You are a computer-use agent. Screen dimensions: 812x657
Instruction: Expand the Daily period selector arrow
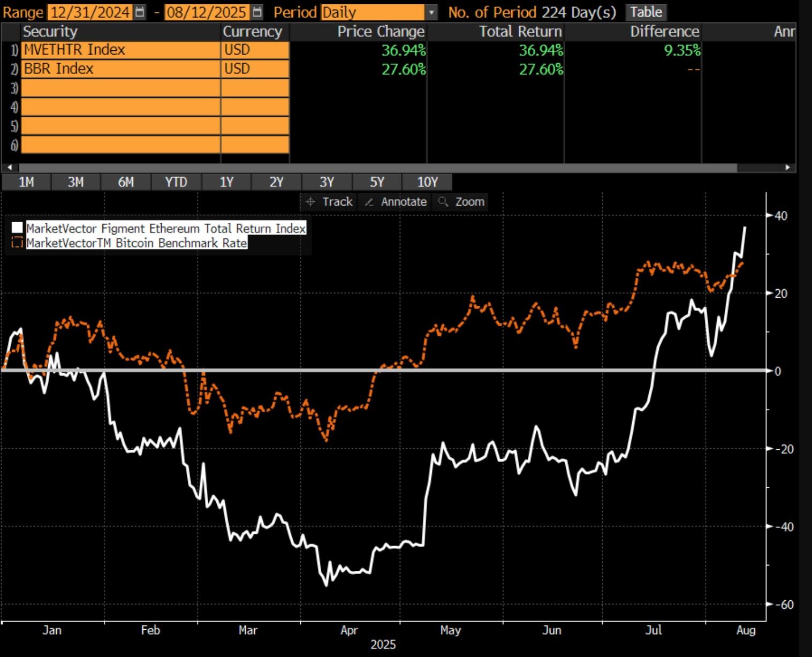(x=431, y=12)
